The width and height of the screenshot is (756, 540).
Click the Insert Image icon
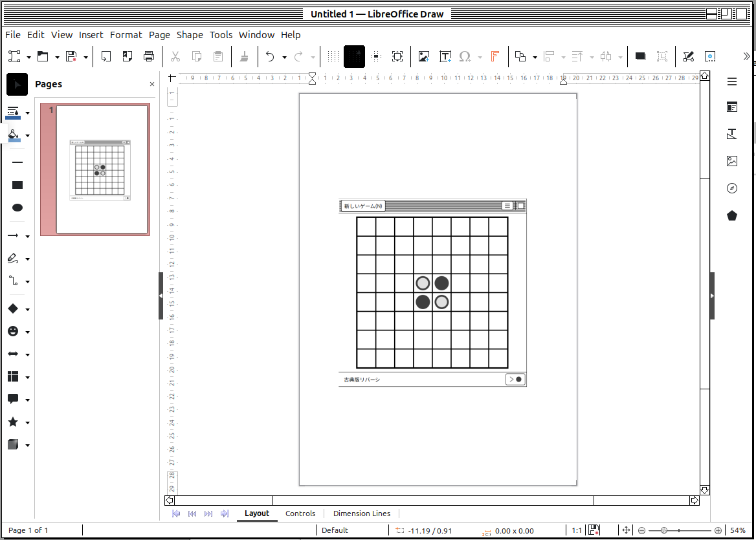click(423, 57)
